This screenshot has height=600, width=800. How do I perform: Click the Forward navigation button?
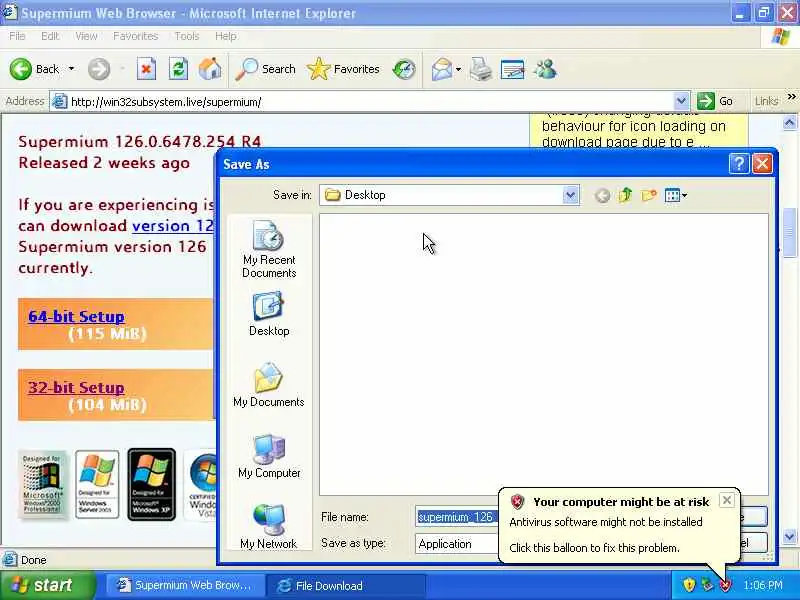coord(99,69)
